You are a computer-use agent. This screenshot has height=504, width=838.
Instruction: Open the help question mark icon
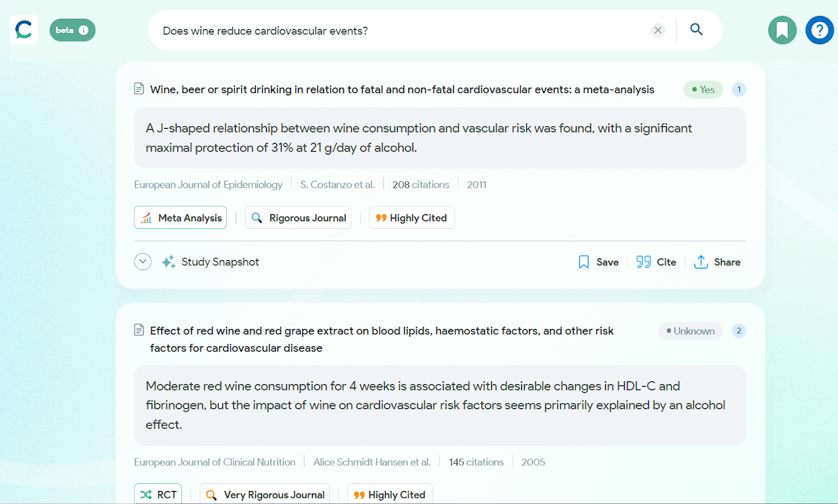point(819,30)
